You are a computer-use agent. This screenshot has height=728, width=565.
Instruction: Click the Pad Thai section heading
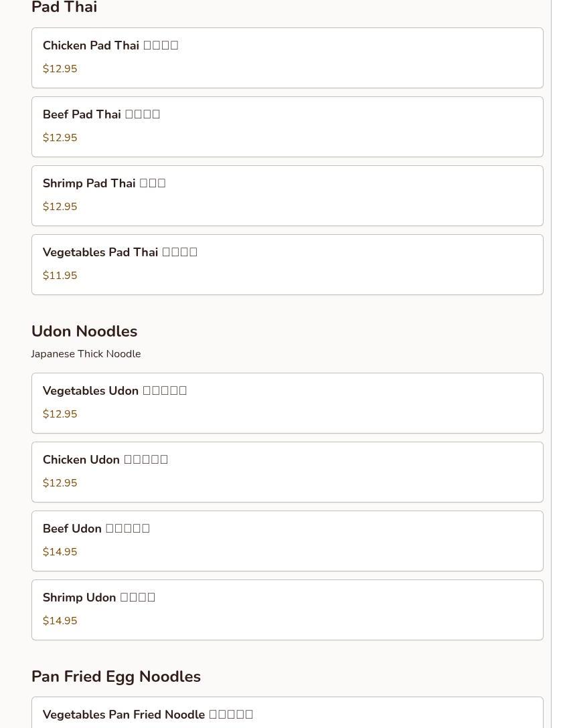64,8
